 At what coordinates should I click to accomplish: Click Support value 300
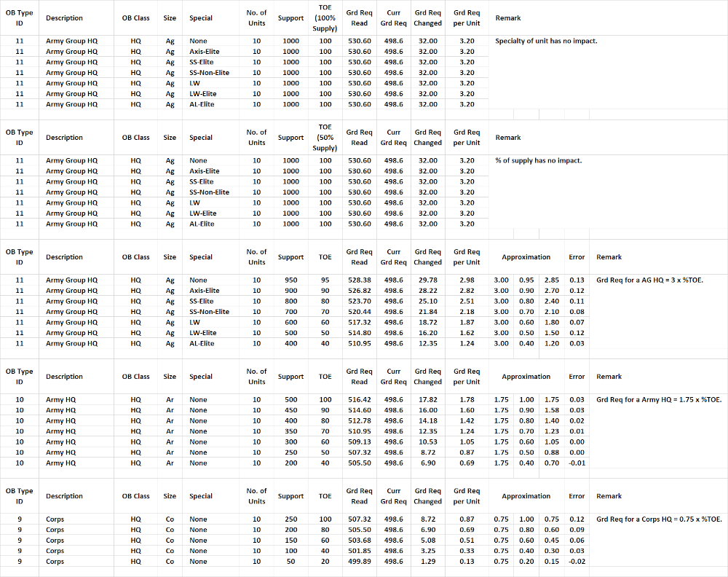point(290,441)
